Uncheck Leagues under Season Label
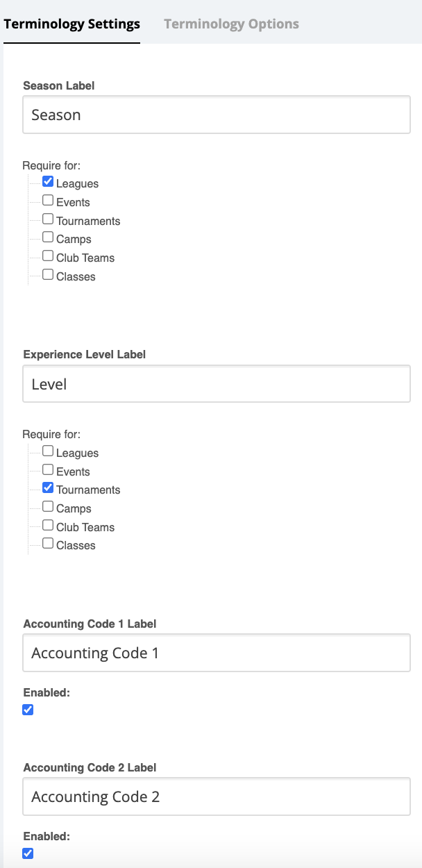 click(x=48, y=182)
